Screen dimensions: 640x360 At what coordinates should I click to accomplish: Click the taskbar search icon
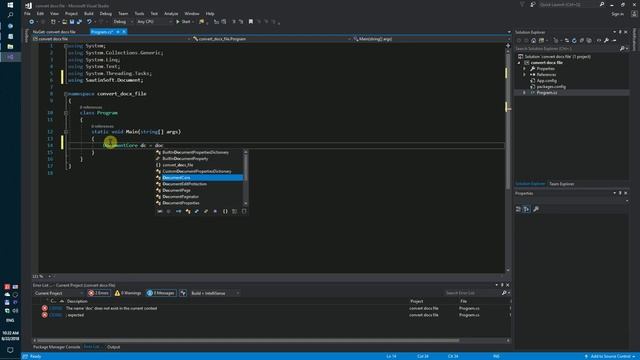[10, 15]
